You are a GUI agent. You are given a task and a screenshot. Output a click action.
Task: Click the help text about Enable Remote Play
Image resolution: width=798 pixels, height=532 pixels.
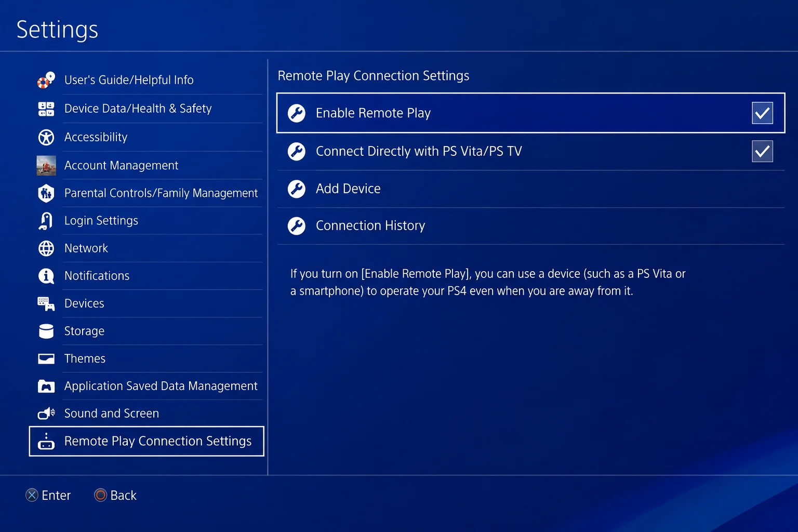click(488, 282)
